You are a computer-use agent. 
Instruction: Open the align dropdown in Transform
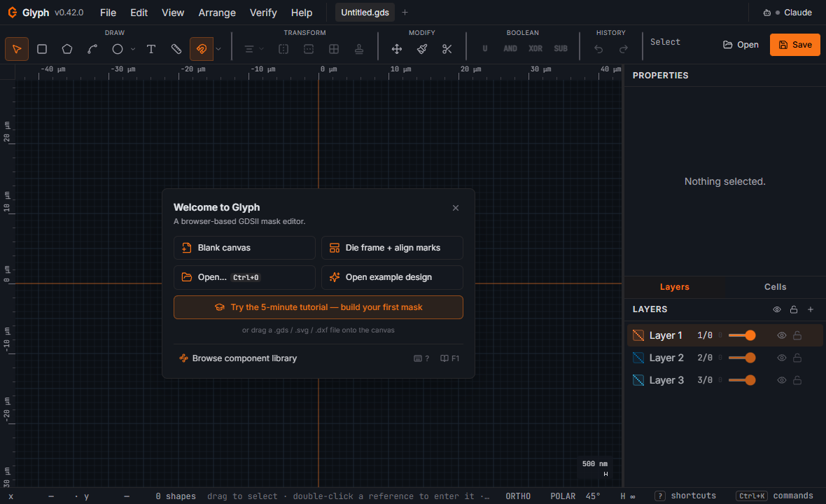[x=253, y=49]
